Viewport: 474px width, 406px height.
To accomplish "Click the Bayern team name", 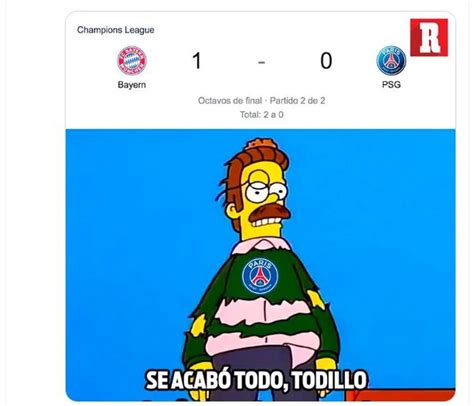I will click(x=132, y=85).
